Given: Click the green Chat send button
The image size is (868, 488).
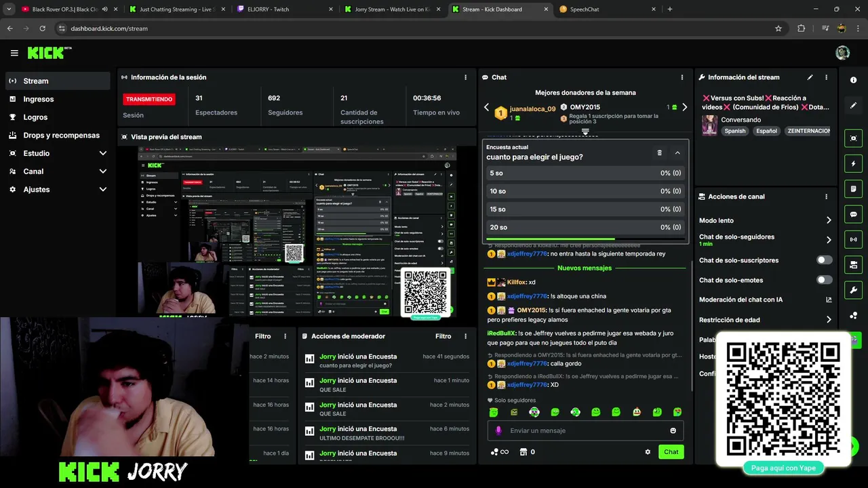Looking at the screenshot, I should pos(671,452).
